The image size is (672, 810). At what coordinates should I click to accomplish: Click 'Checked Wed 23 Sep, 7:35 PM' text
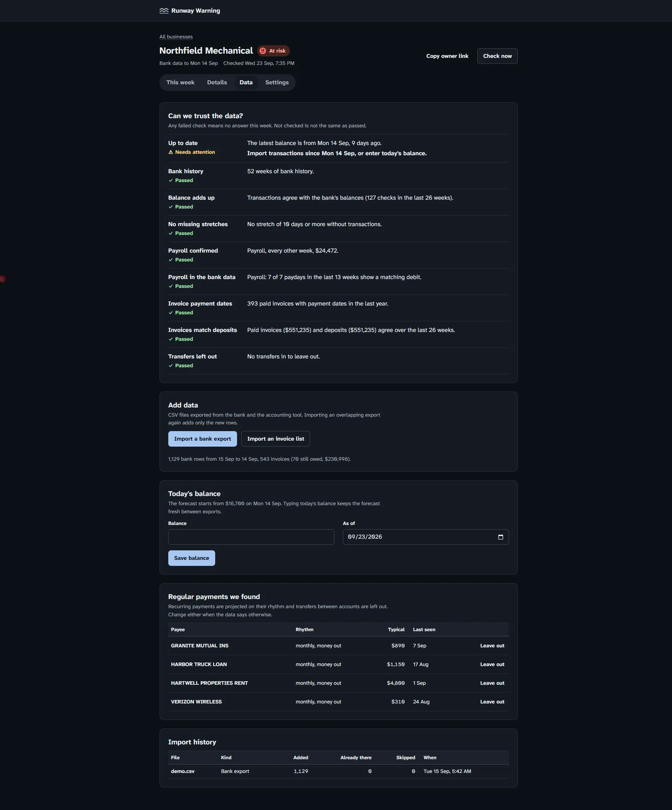click(x=259, y=63)
